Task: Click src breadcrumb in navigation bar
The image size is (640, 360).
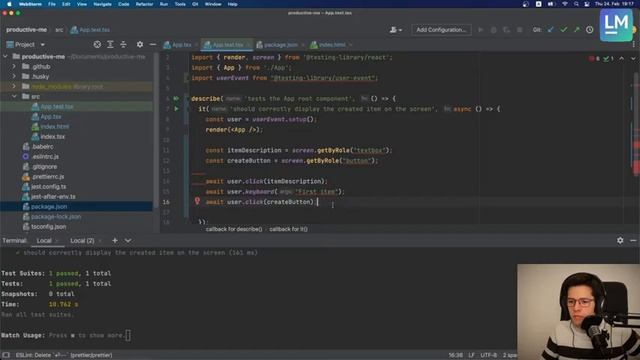Action: tap(59, 30)
